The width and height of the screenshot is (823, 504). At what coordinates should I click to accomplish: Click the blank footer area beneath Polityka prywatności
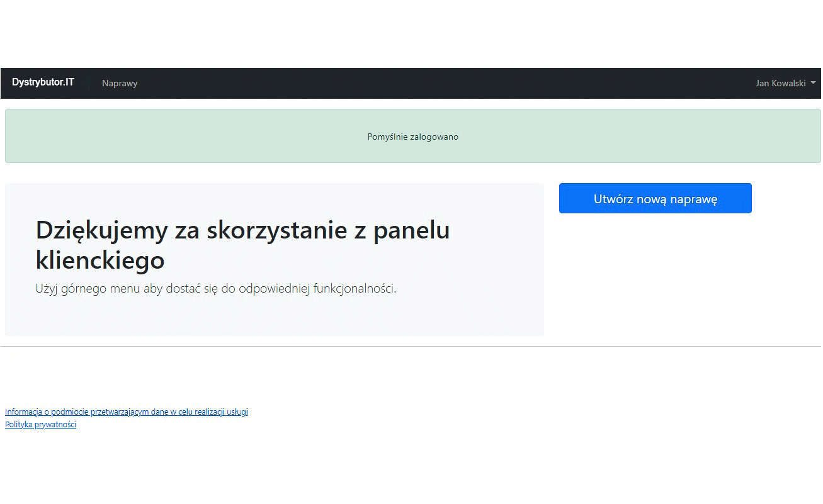tap(189, 466)
